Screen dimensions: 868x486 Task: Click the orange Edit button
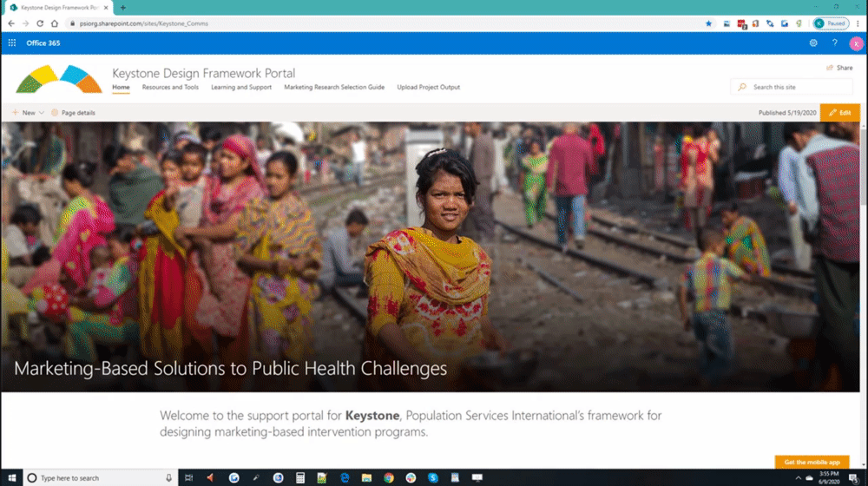pos(839,113)
